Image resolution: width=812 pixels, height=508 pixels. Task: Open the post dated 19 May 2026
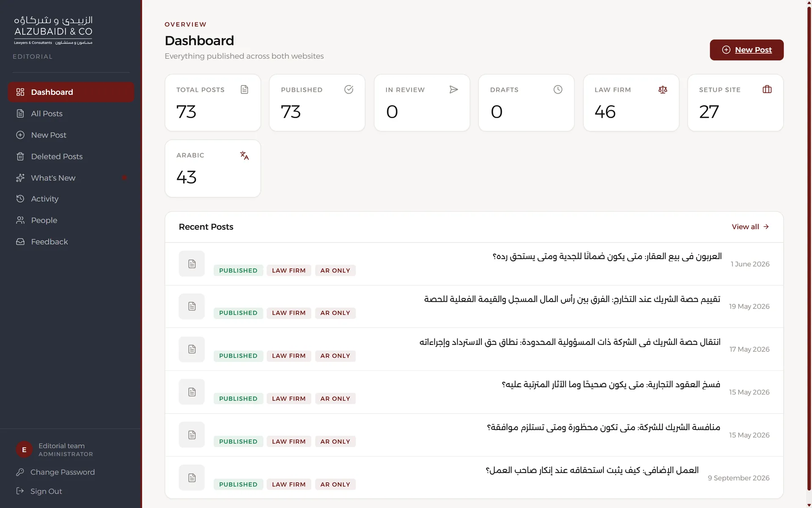[x=474, y=306]
